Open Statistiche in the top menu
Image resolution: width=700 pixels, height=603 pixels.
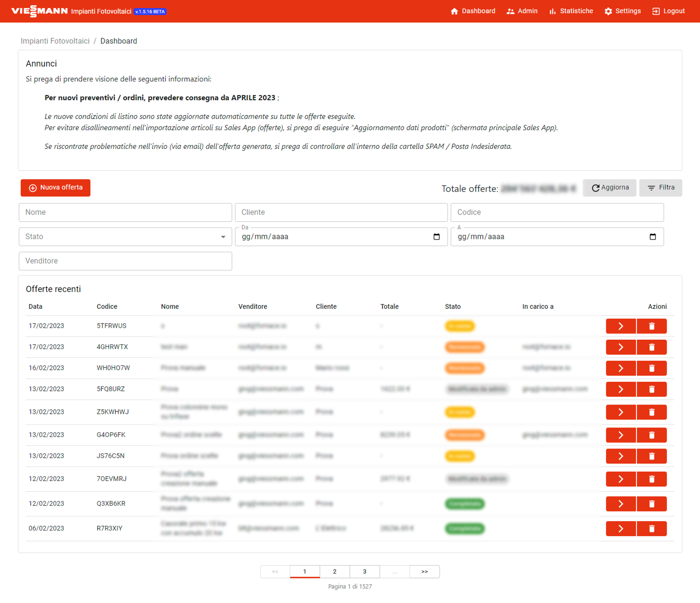pos(571,11)
